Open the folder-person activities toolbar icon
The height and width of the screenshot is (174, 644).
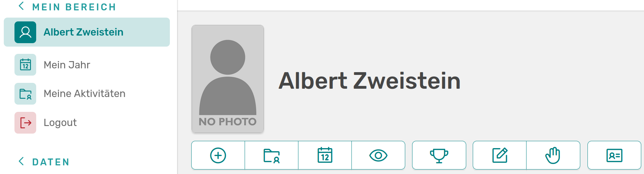(x=272, y=155)
